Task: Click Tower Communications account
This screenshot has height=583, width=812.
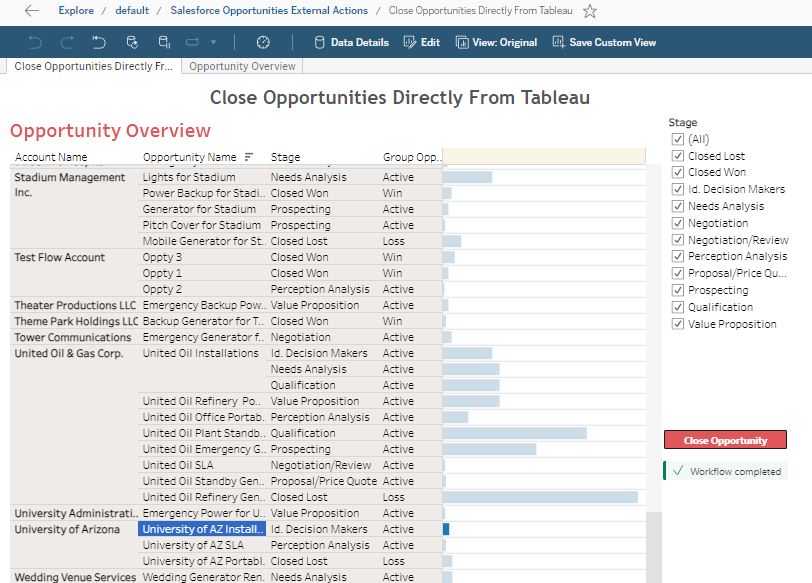Action: 72,338
